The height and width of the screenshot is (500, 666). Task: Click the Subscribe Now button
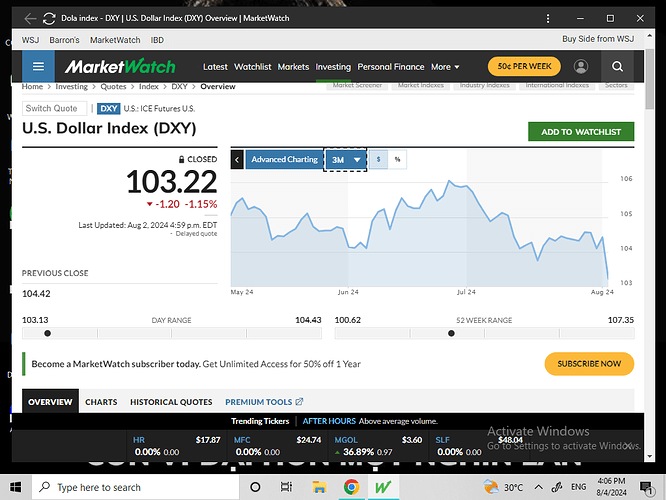tap(589, 364)
